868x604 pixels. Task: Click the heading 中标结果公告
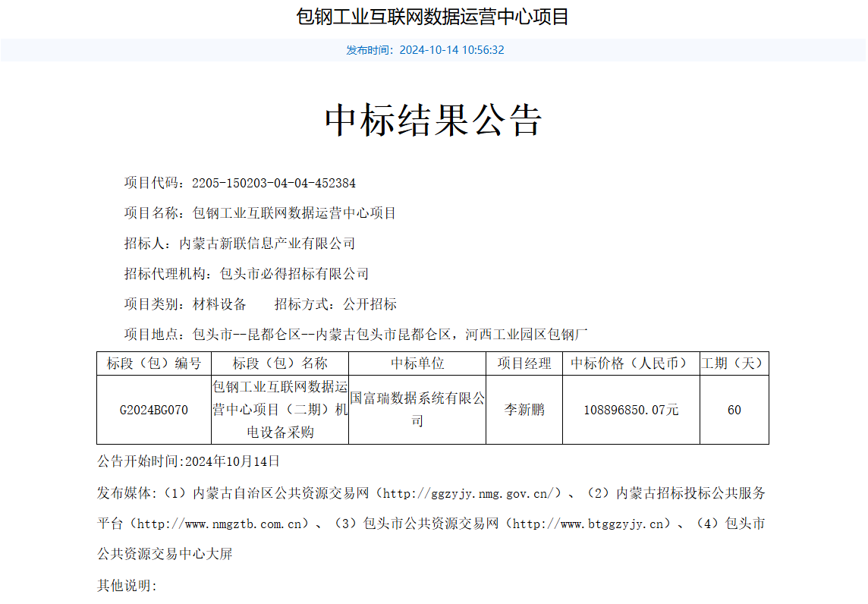tap(433, 120)
